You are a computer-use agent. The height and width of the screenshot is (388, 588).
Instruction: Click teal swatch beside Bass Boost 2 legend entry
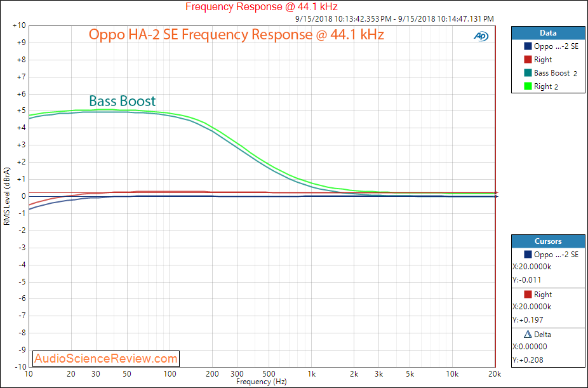[x=528, y=73]
